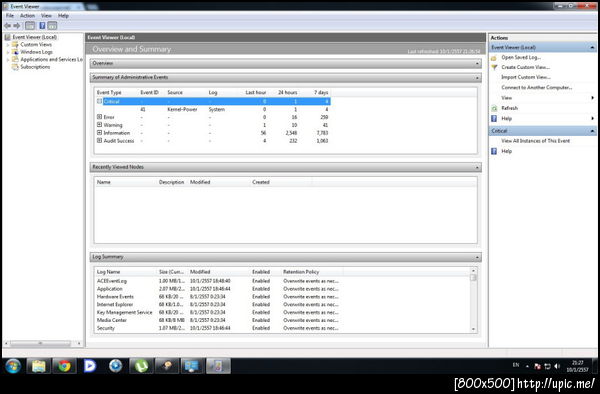Image resolution: width=600 pixels, height=394 pixels.
Task: Select the Application log row
Action: click(x=218, y=289)
